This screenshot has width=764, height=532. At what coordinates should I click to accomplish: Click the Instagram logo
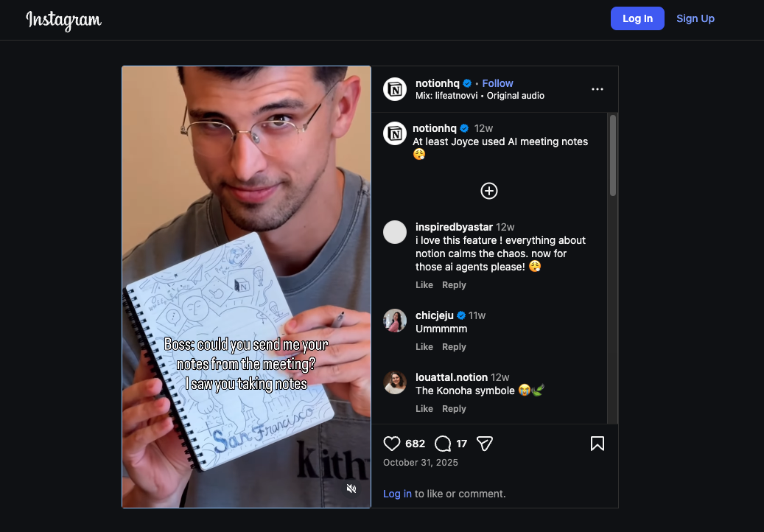tap(63, 20)
